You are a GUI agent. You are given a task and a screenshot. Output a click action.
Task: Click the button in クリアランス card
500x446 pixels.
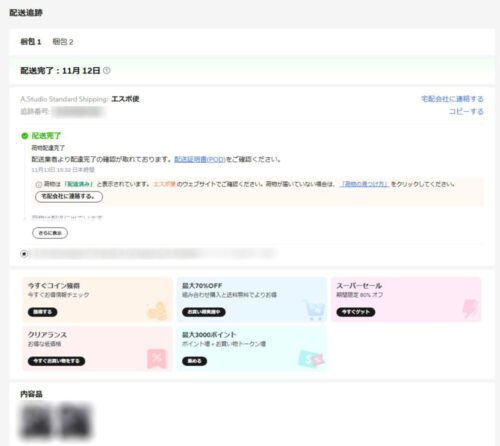(x=56, y=361)
